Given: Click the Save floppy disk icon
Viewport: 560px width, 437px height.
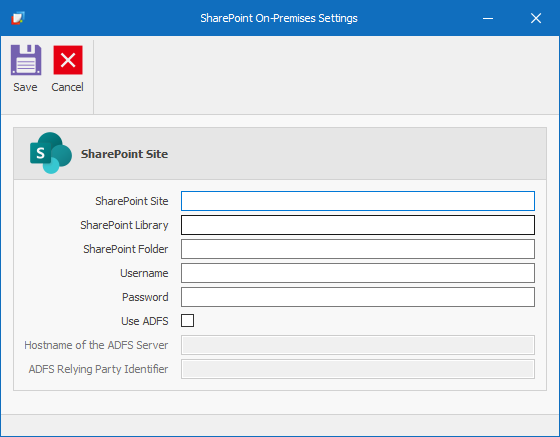Looking at the screenshot, I should (26, 60).
